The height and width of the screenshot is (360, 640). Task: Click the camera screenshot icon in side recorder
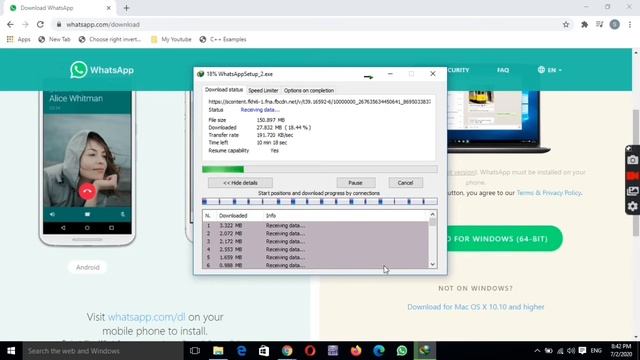[633, 160]
